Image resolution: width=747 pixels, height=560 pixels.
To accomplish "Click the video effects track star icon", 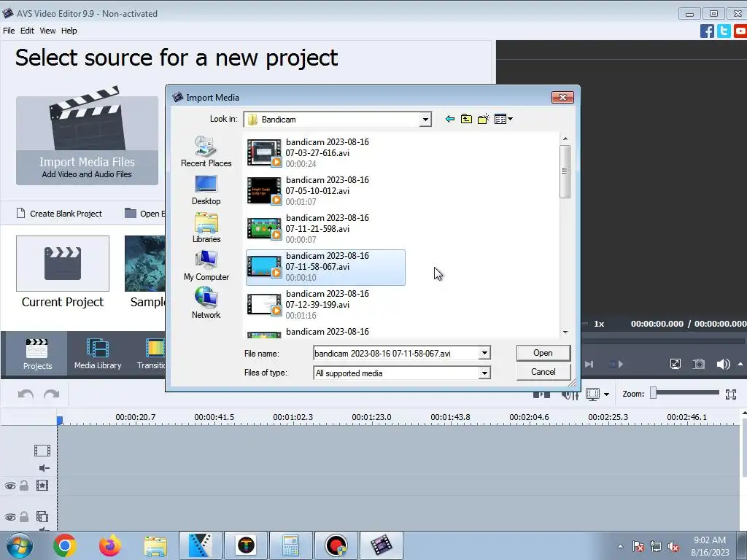I will click(x=42, y=486).
